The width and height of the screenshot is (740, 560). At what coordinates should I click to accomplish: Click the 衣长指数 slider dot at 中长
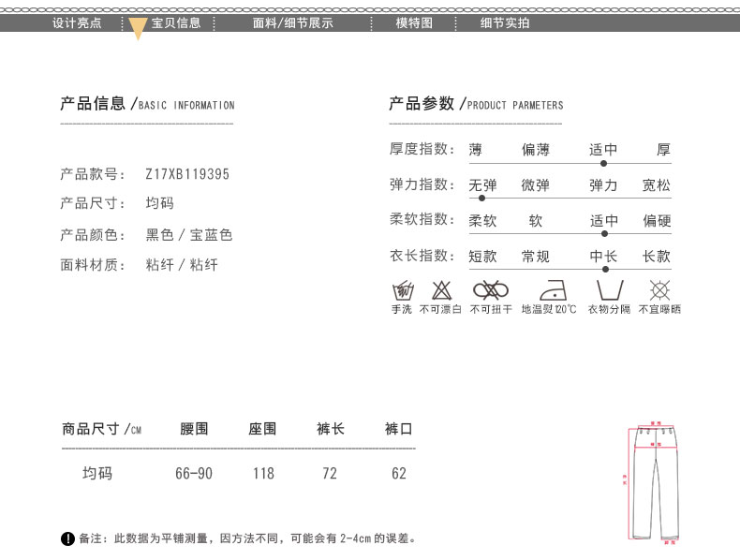click(605, 270)
